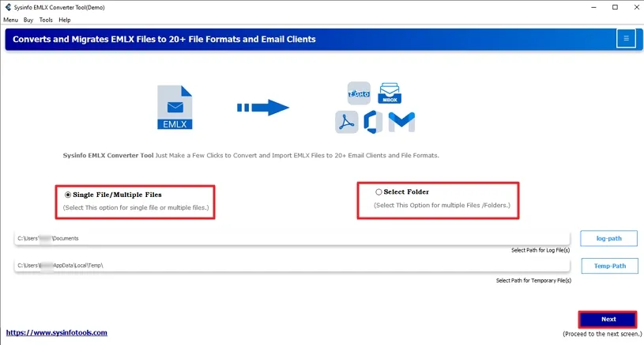Click the 'Select Path for Temporary File(s)' text
644x345 pixels.
(533, 280)
